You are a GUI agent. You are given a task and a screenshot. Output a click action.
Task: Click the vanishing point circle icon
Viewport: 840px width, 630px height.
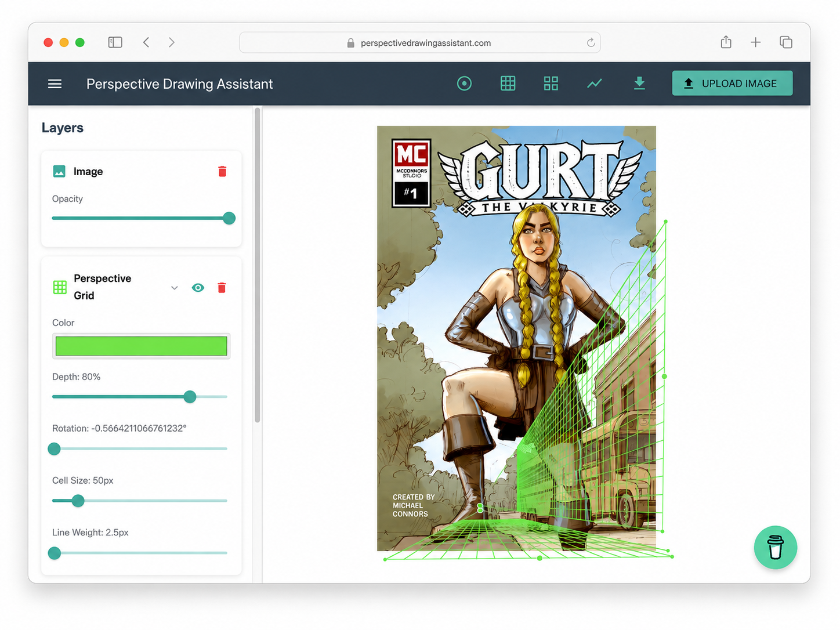[x=464, y=84]
